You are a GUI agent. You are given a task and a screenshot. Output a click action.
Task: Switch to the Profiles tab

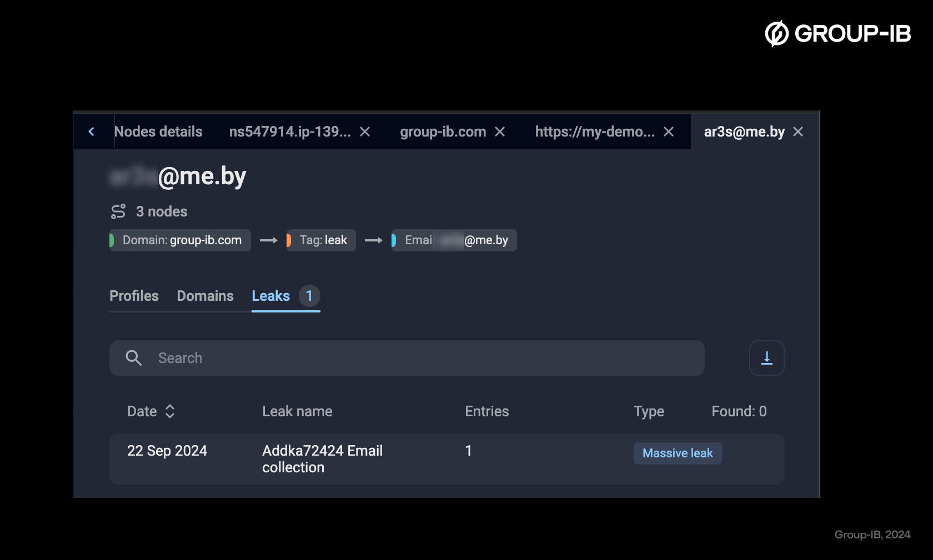[x=134, y=296]
